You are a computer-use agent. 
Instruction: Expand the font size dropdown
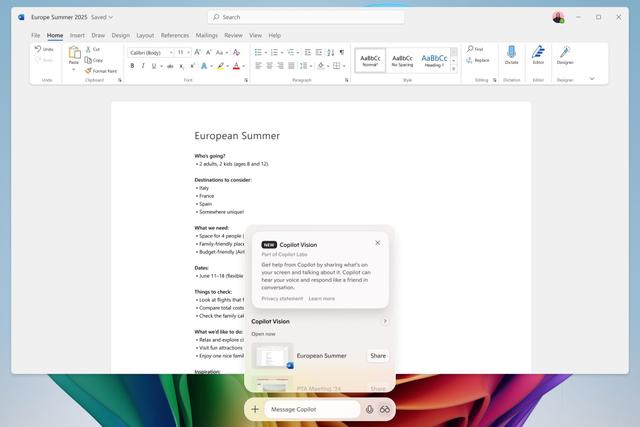(188, 52)
